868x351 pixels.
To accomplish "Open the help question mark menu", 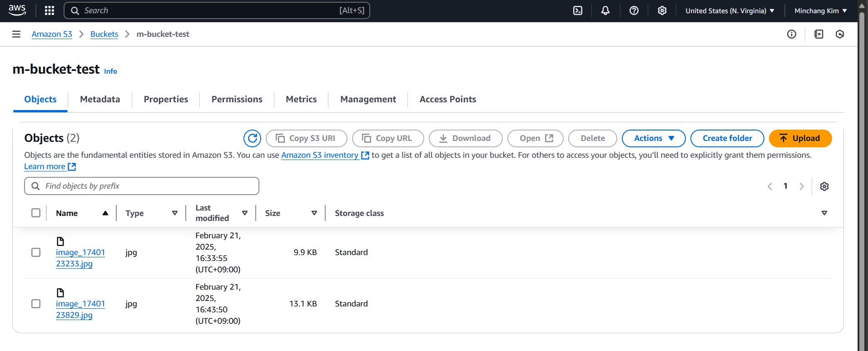I will click(634, 10).
